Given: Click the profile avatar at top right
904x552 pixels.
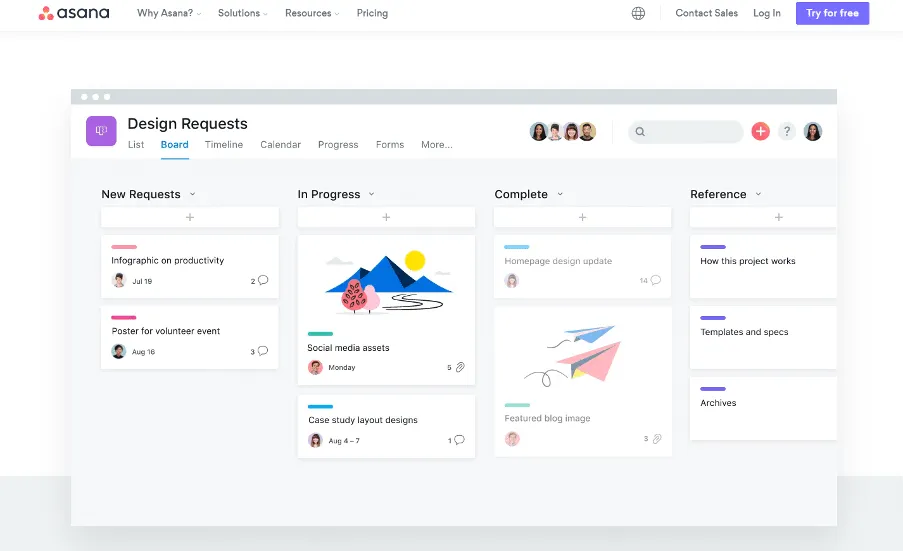Looking at the screenshot, I should [813, 131].
